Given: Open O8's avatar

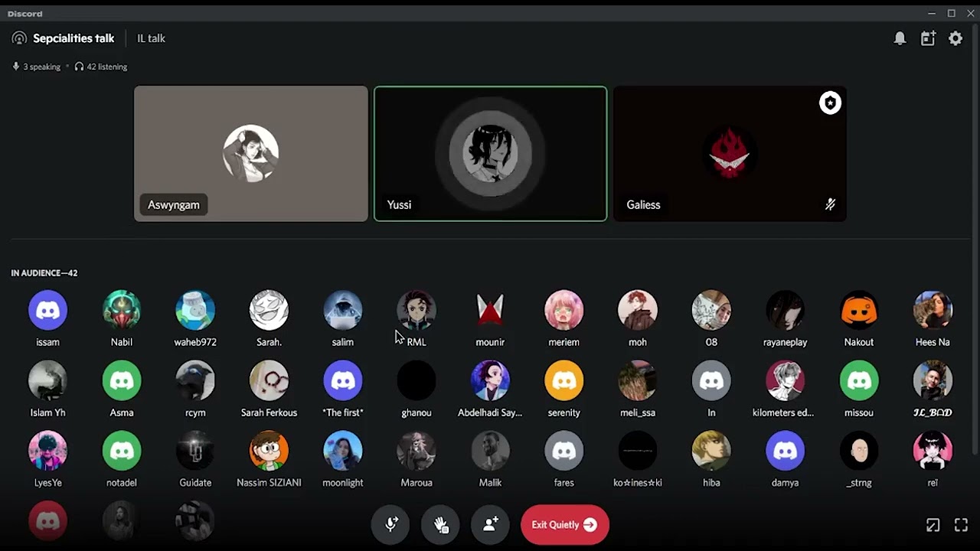Looking at the screenshot, I should [x=711, y=310].
